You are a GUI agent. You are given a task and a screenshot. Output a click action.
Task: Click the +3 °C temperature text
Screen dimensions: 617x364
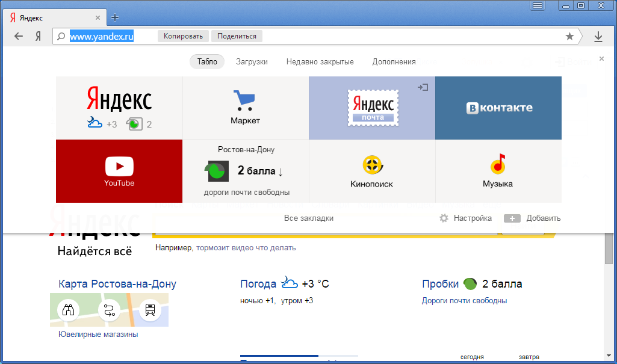(315, 284)
